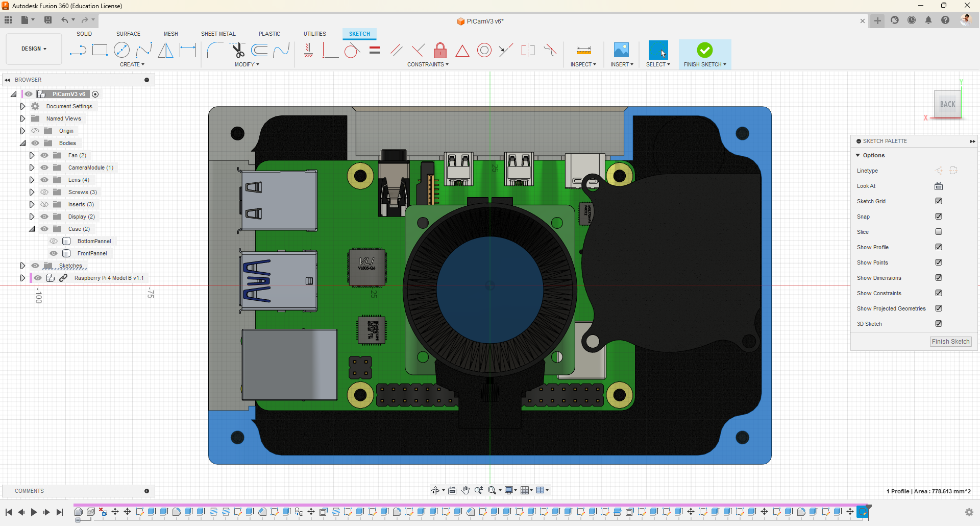Select the 2-Point Rectangle tool
The image size is (980, 526).
click(x=100, y=50)
